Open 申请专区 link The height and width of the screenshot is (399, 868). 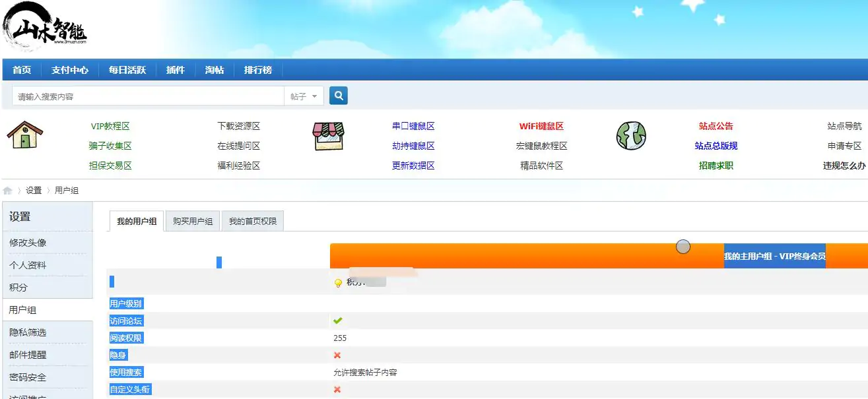click(844, 146)
